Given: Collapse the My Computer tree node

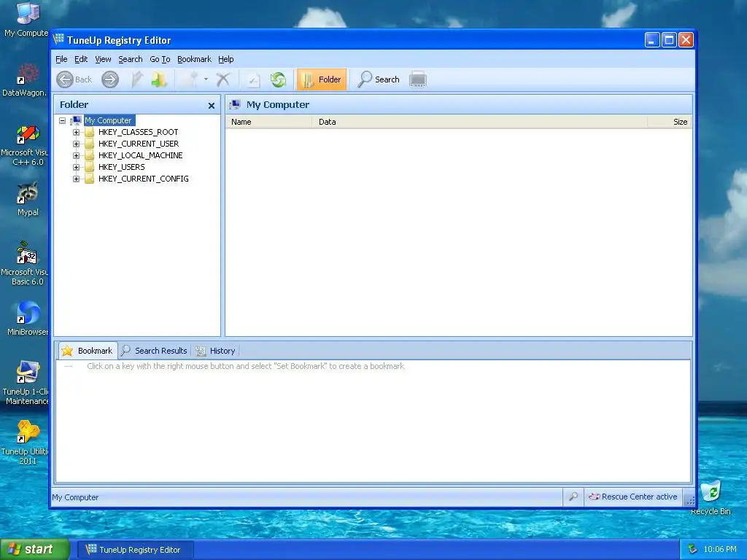Looking at the screenshot, I should point(63,120).
